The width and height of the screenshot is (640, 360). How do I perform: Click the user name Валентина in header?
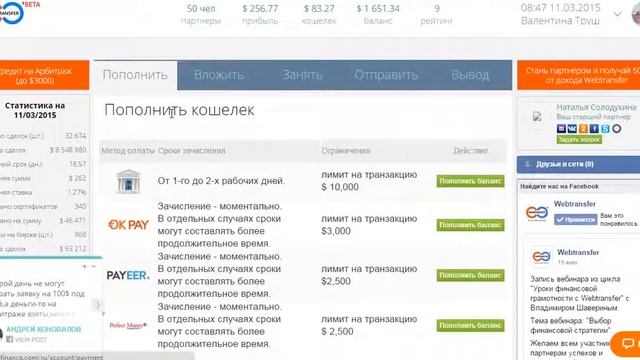pos(560,20)
